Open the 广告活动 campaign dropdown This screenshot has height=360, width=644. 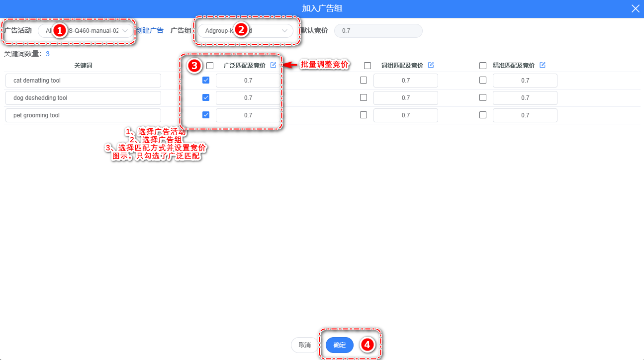point(86,31)
